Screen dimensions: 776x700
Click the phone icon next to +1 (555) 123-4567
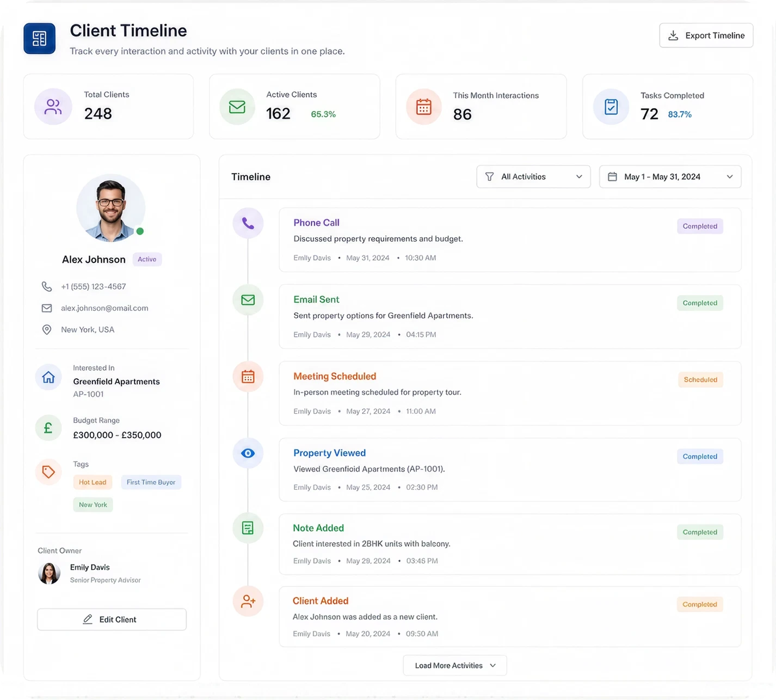[x=47, y=286]
